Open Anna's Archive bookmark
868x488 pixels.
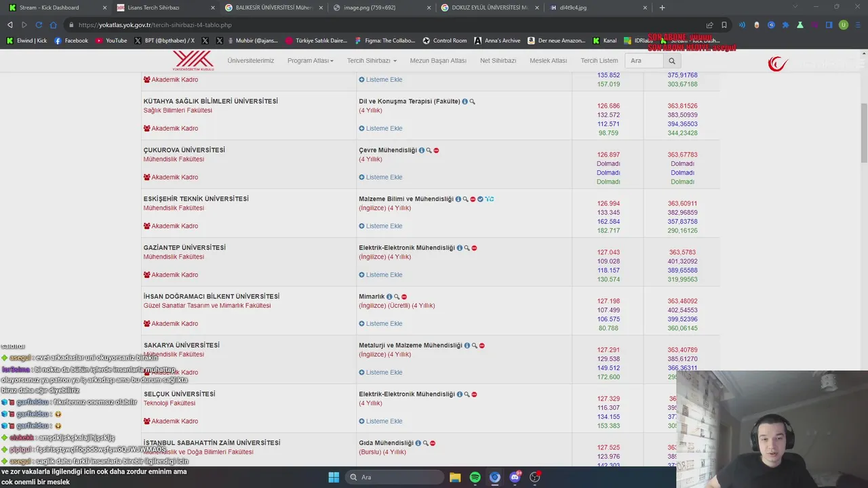pos(497,41)
